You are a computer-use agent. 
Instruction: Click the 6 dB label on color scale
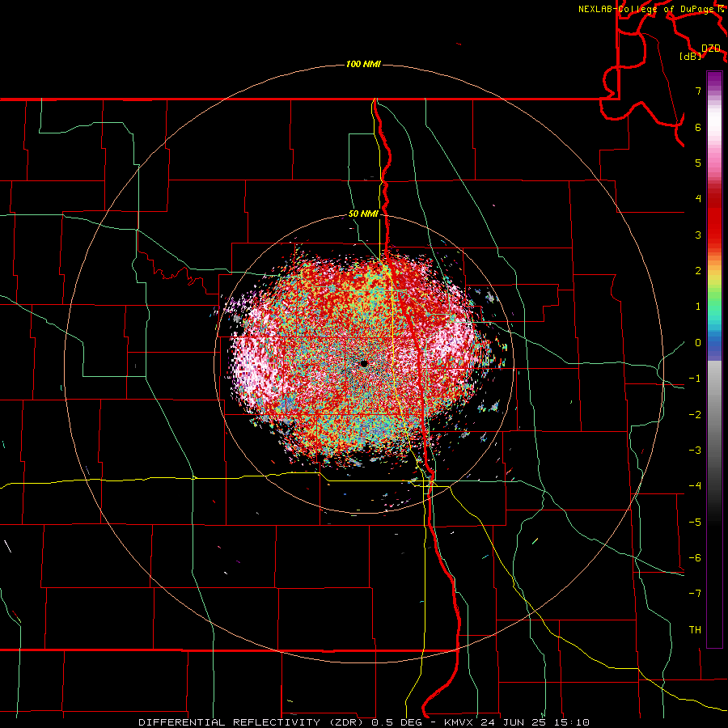[698, 127]
